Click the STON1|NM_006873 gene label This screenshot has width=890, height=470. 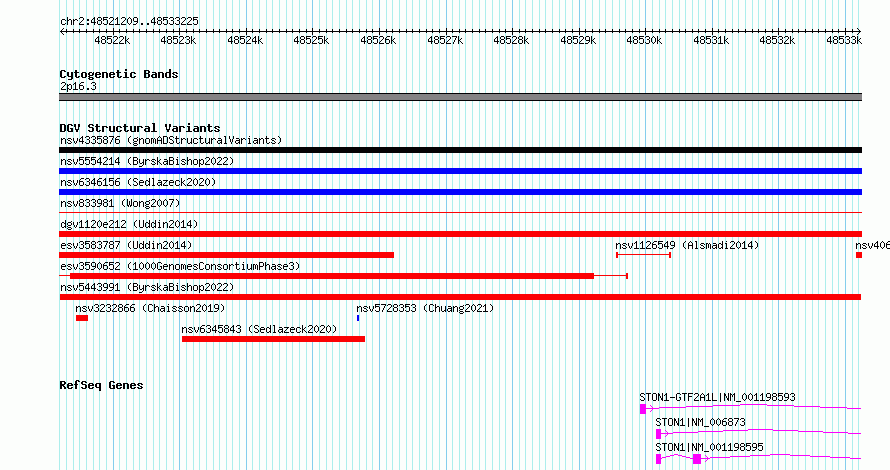click(700, 422)
